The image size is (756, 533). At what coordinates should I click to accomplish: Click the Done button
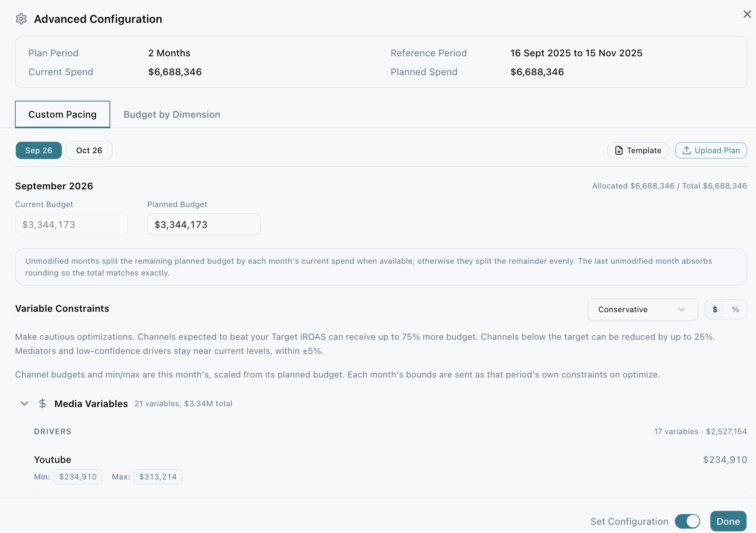[728, 521]
